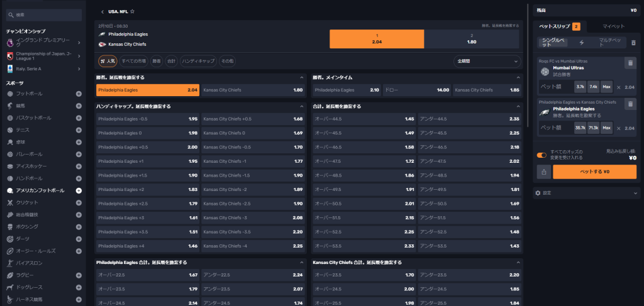Select ドロー odds 14.00
This screenshot has width=644, height=306.
click(x=417, y=90)
